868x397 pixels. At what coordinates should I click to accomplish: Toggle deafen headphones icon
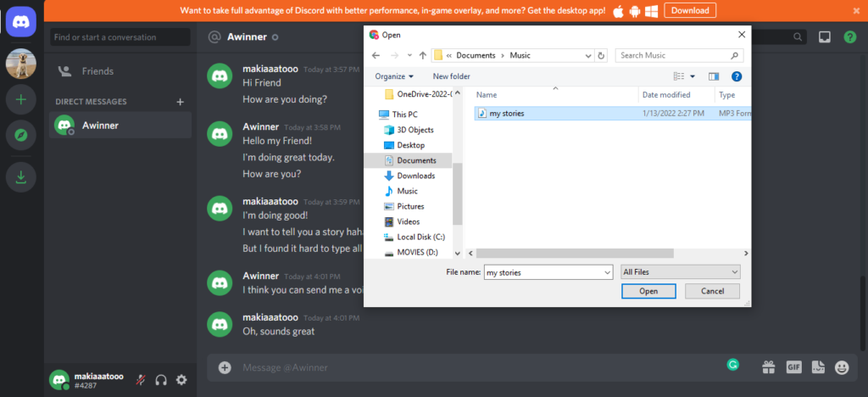[161, 380]
